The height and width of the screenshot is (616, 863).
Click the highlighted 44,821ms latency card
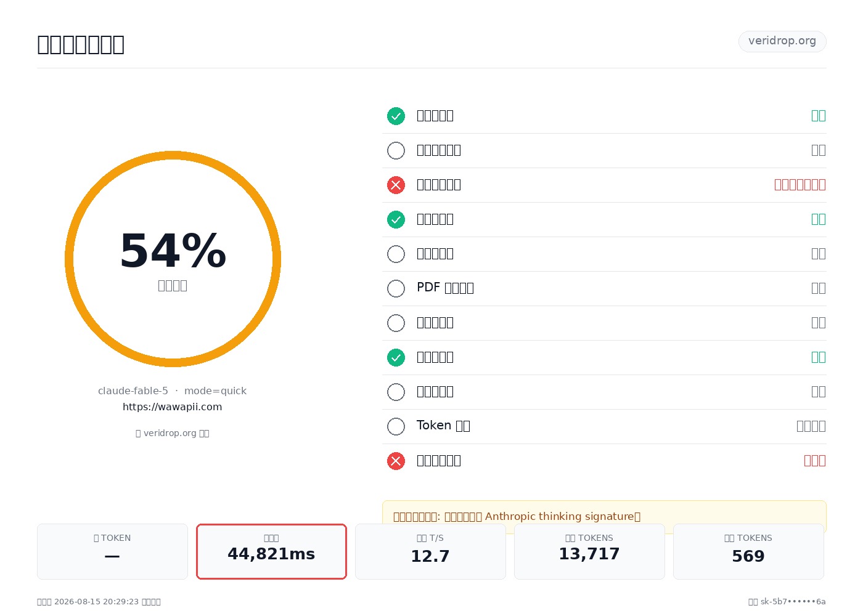[271, 551]
